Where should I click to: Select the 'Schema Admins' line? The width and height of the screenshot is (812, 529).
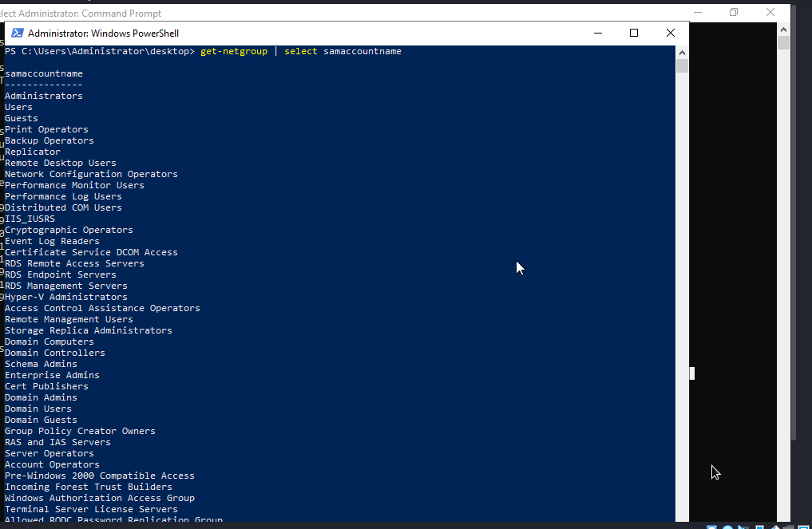(41, 365)
